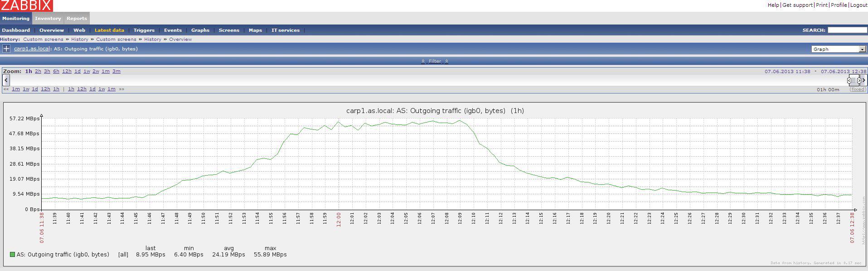Click the SEARCH input field
This screenshot has height=271, width=868.
(847, 30)
